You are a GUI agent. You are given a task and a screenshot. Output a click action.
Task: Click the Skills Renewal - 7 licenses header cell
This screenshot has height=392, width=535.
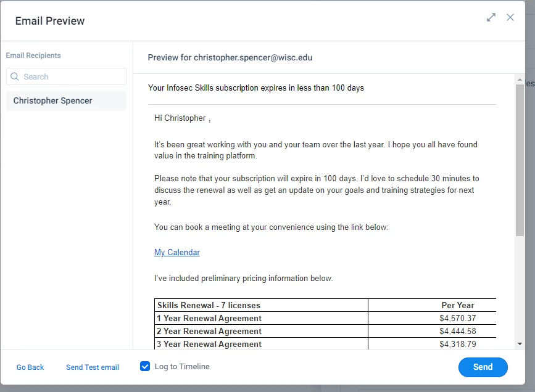(x=262, y=306)
